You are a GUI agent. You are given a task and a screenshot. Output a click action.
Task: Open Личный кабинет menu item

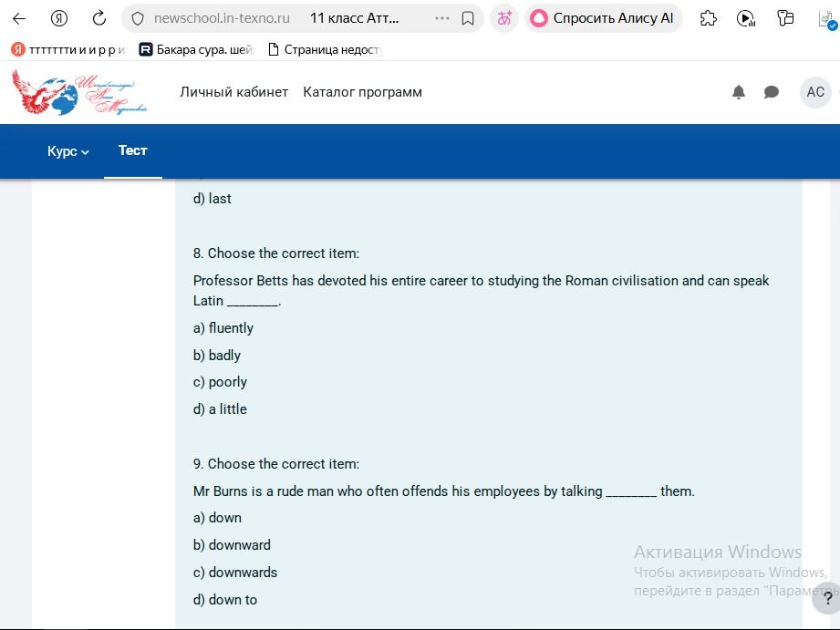234,92
